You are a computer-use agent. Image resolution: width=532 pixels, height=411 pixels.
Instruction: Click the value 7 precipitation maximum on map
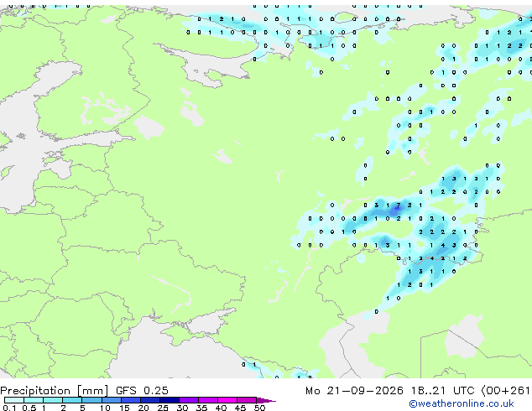tap(399, 205)
